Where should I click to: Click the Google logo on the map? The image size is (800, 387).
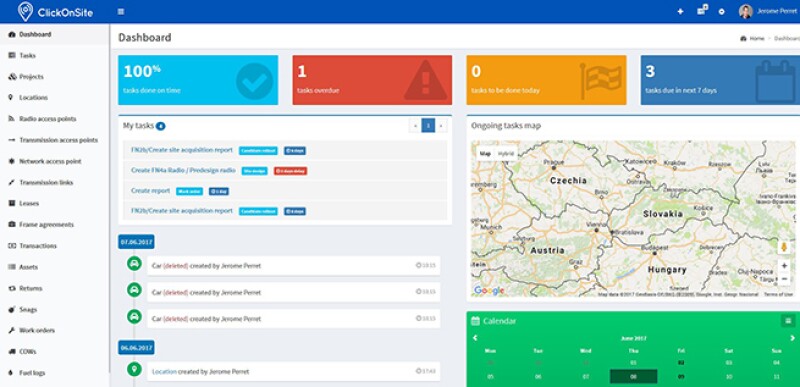click(x=489, y=290)
